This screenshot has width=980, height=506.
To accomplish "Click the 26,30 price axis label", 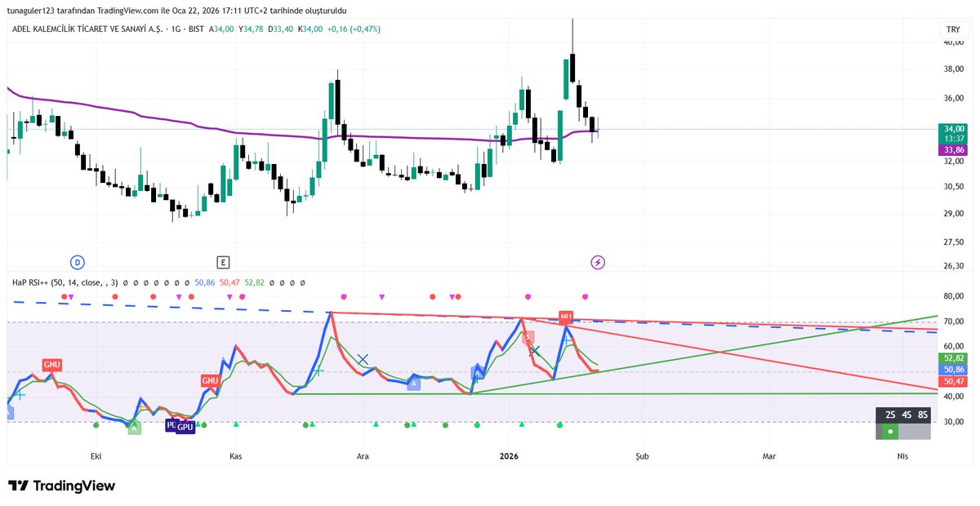I will coord(954,266).
